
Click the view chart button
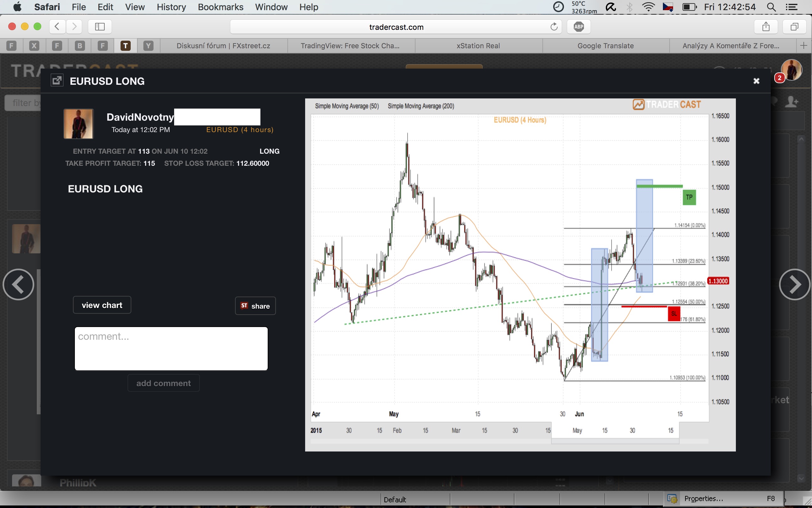(x=102, y=305)
